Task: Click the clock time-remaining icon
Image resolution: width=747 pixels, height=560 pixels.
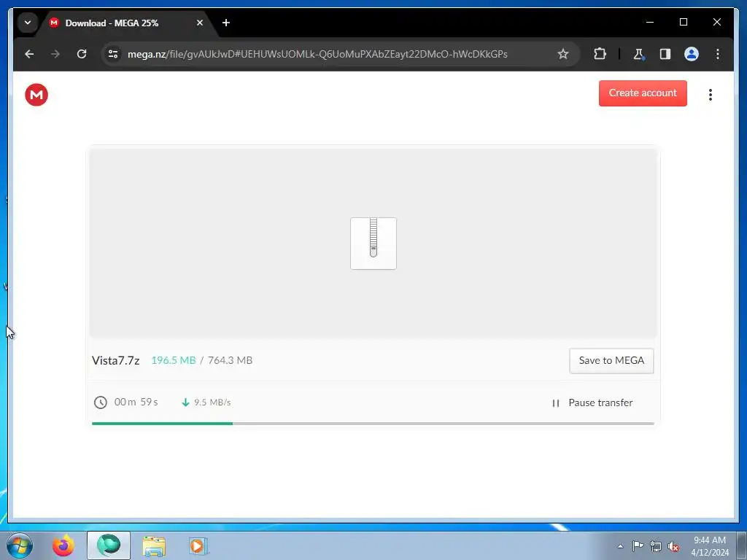Action: point(101,402)
